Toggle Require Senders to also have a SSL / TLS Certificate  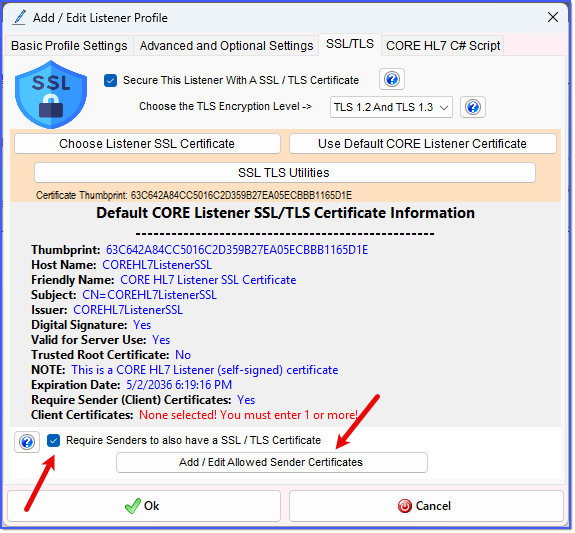54,441
